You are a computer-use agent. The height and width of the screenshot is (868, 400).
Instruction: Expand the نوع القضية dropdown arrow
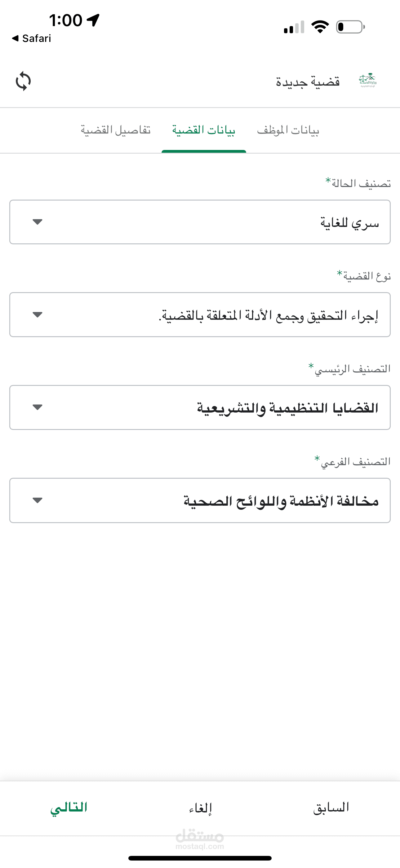pyautogui.click(x=38, y=315)
